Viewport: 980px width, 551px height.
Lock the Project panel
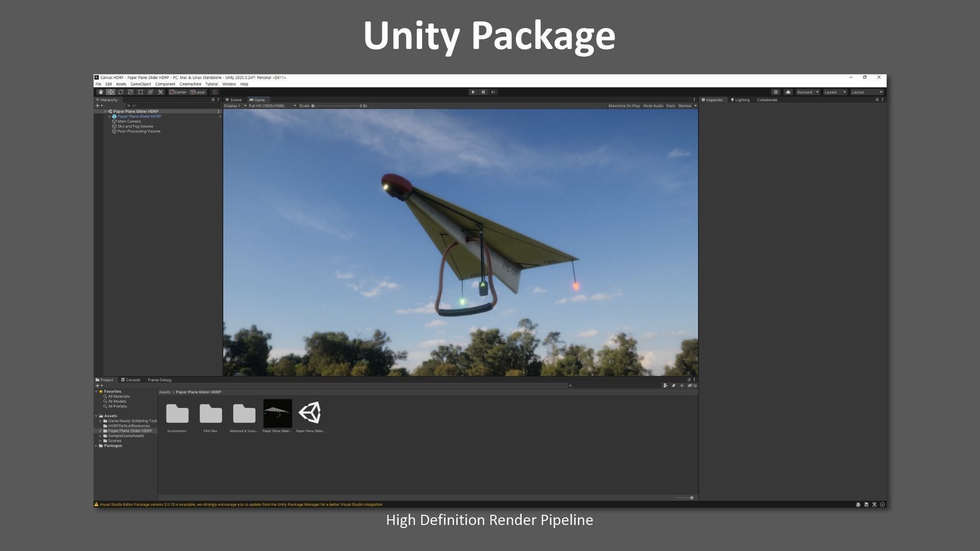tap(689, 380)
